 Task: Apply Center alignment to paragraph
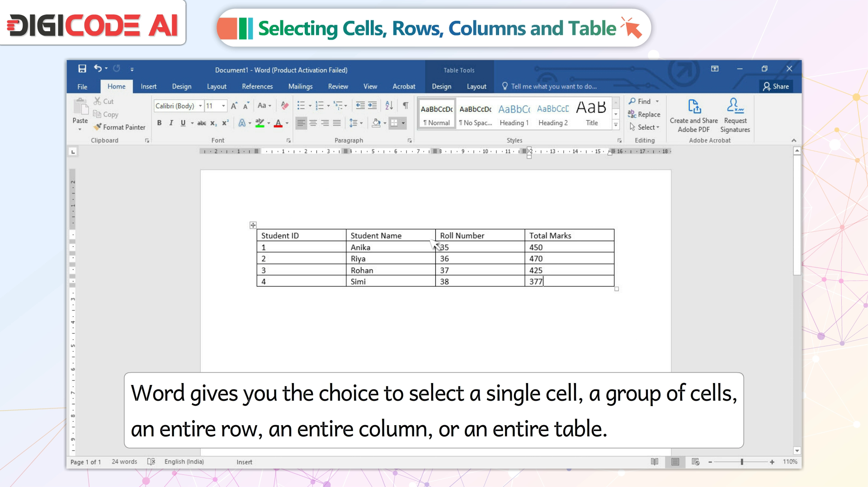click(313, 123)
